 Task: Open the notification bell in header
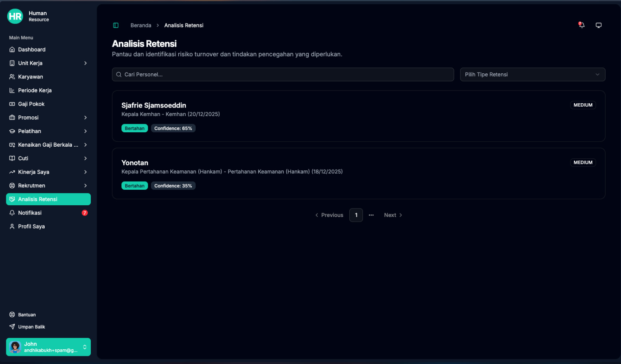click(581, 25)
